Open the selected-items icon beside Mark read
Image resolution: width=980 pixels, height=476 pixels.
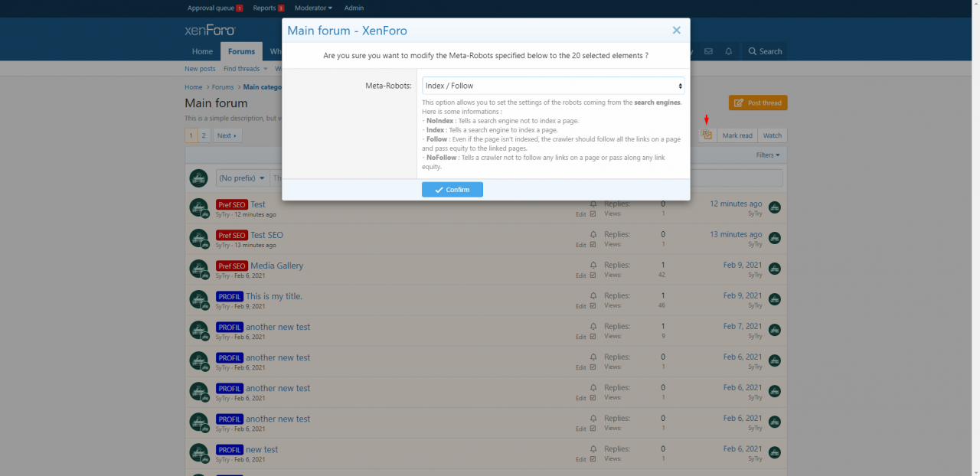(707, 135)
